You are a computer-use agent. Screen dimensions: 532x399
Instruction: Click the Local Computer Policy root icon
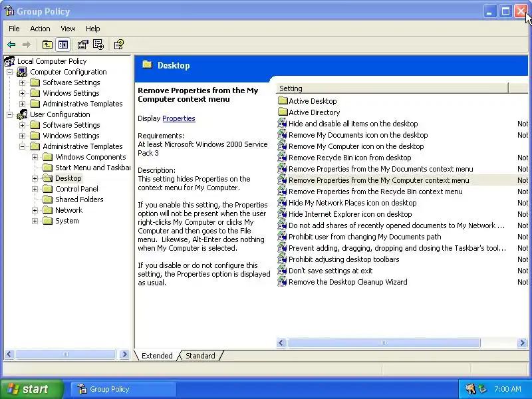(9, 61)
